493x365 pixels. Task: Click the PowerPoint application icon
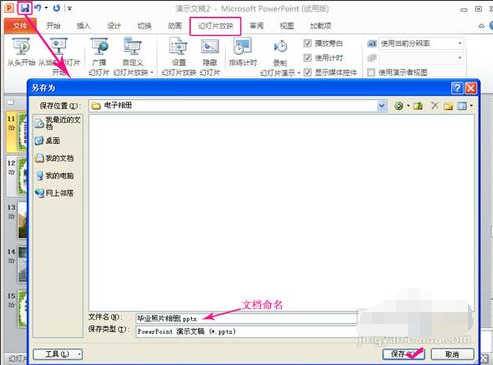point(9,8)
